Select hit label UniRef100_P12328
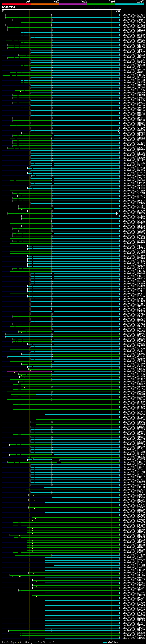 pyautogui.click(x=134, y=65)
